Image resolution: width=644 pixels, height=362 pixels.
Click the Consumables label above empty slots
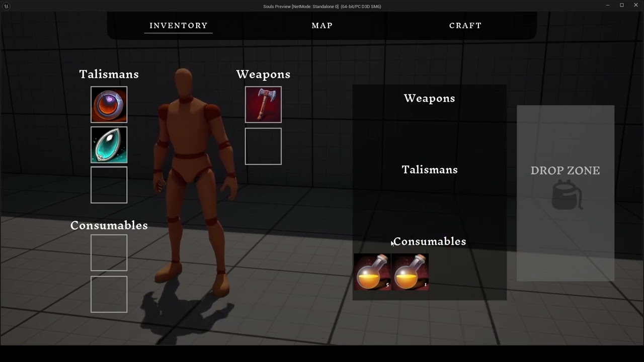tap(109, 225)
